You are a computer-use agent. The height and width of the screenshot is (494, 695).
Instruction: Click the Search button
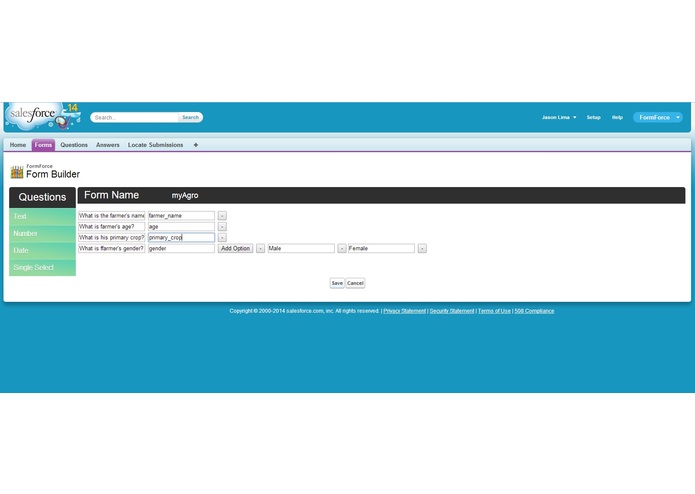pos(191,117)
